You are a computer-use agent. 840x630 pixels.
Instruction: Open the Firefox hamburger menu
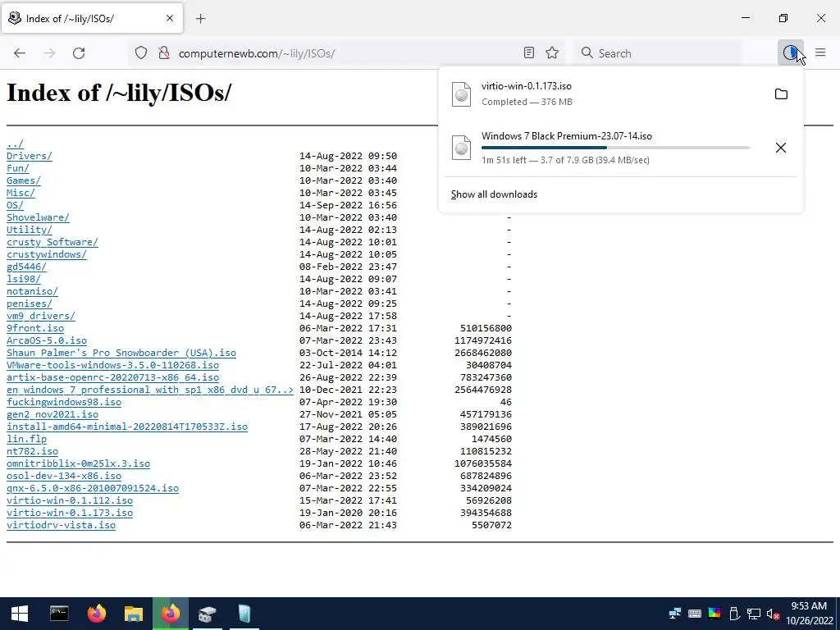point(820,52)
